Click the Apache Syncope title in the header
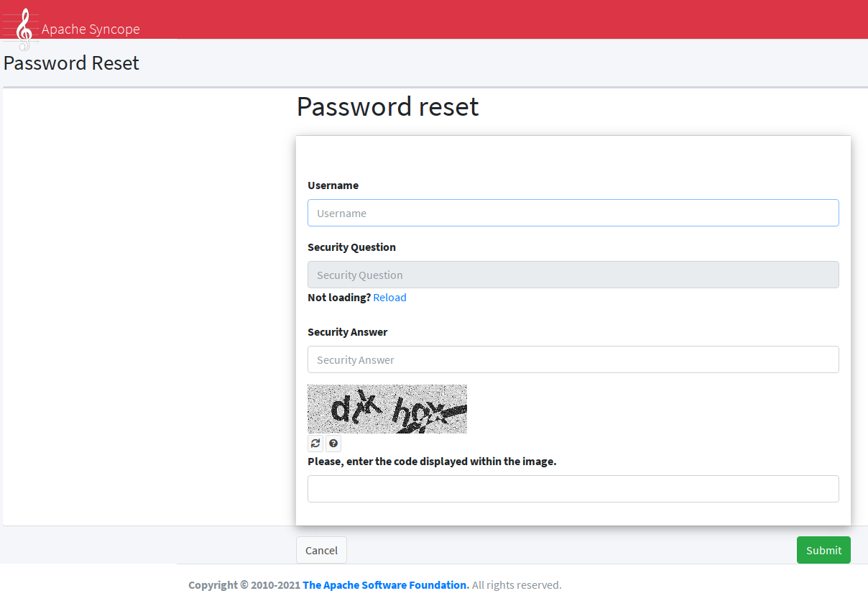868x601 pixels. (91, 29)
